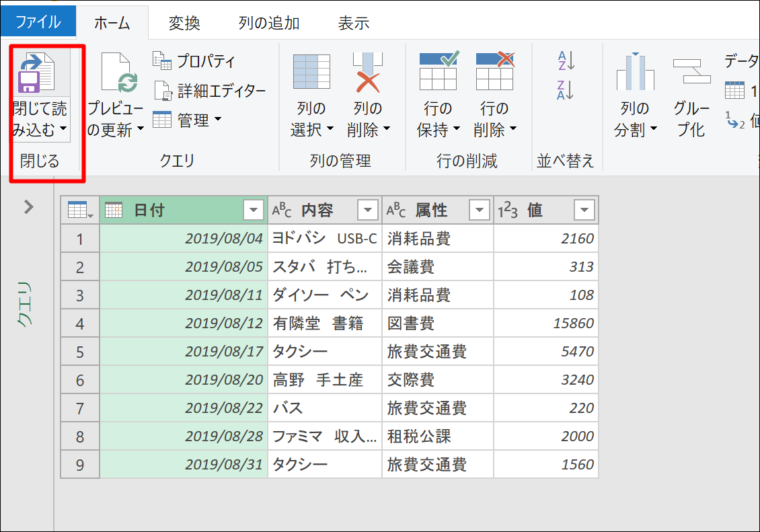Expand the 列の削除 dropdown arrow
The width and height of the screenshot is (760, 532).
(x=387, y=129)
